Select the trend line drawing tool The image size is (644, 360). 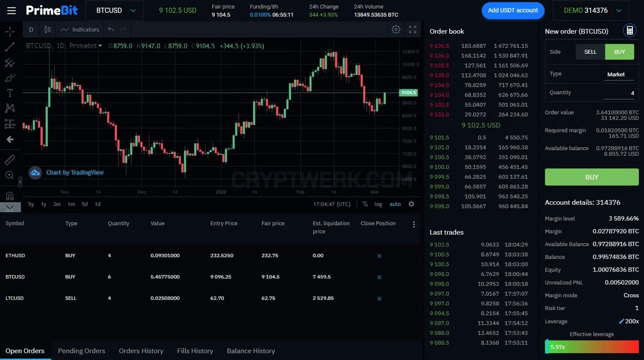click(10, 47)
